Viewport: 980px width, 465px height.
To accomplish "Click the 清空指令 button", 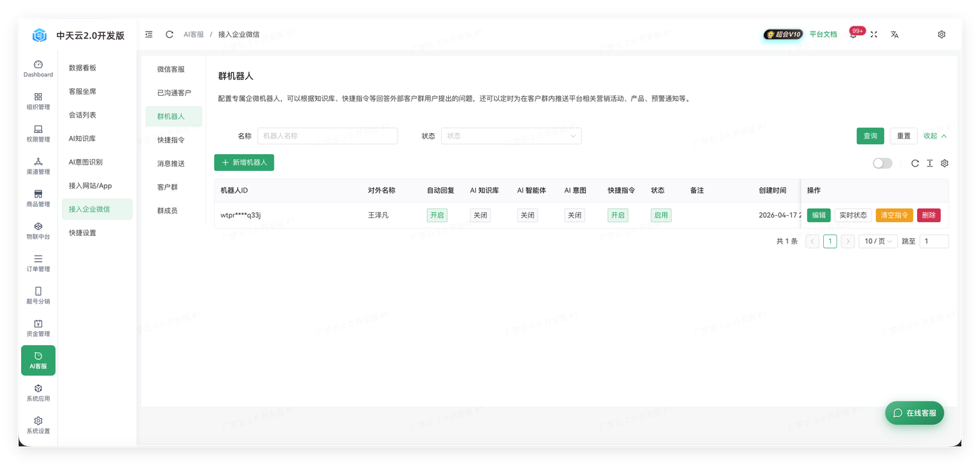I will click(x=894, y=215).
